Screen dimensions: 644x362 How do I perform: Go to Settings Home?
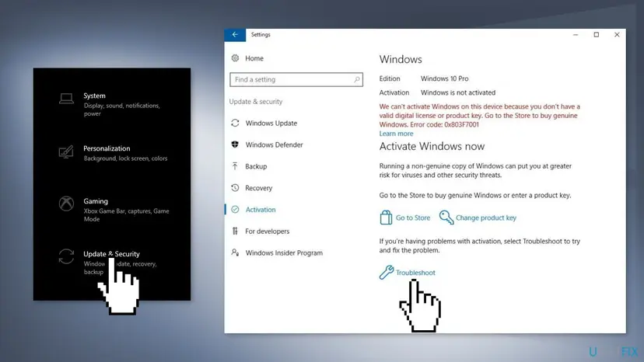[x=254, y=58]
